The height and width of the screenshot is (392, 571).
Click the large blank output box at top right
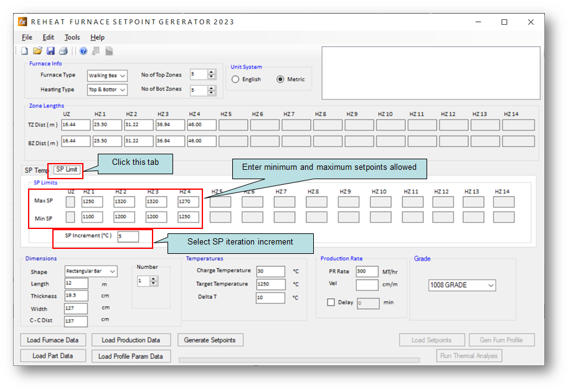(x=431, y=73)
